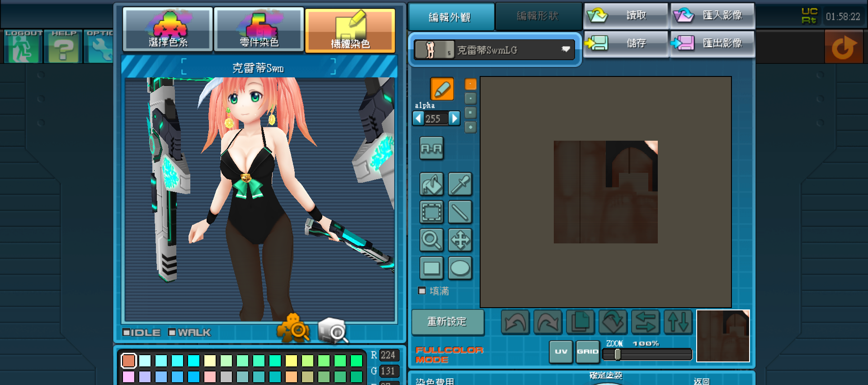Select the yellow palette swatch
868x385 pixels.
tap(291, 361)
